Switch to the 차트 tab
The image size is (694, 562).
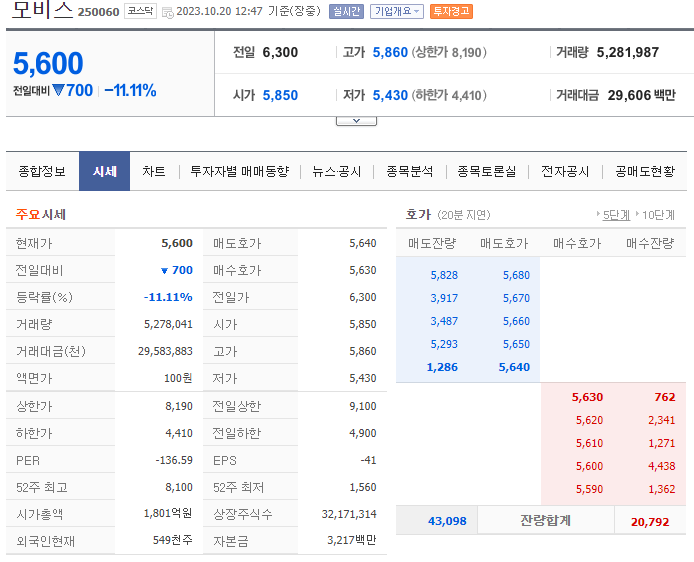pos(154,171)
